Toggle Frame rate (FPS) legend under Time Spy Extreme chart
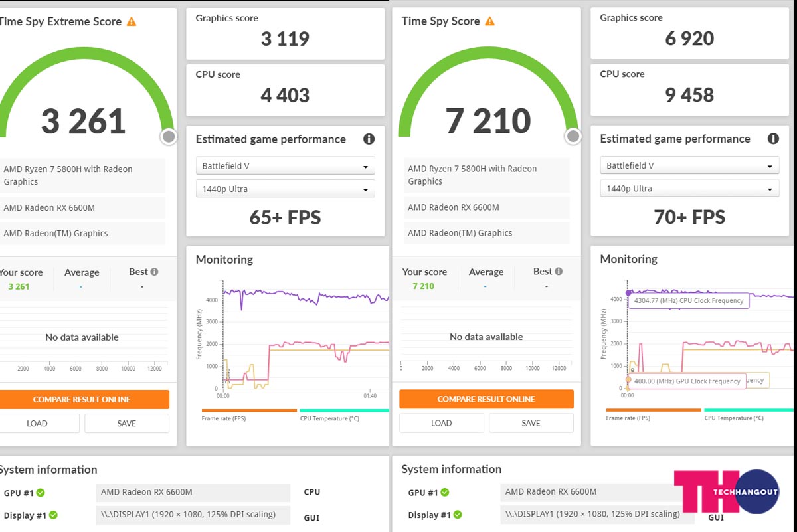The image size is (797, 532). [x=249, y=416]
